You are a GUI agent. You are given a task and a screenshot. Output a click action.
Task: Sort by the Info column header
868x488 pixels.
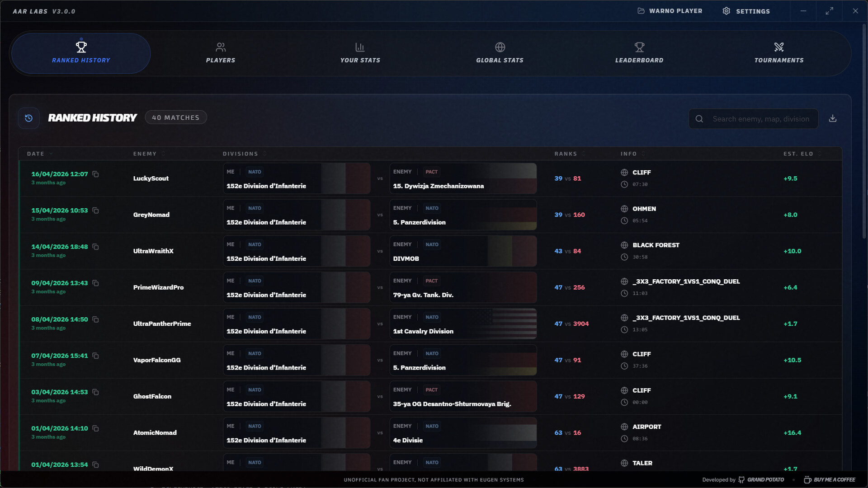(633, 154)
